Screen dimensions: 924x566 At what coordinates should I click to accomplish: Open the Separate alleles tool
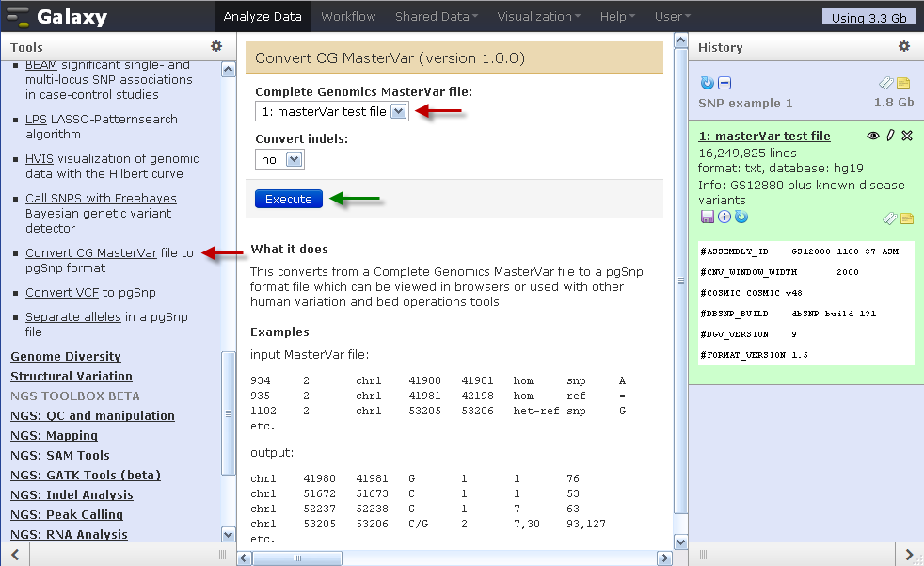pos(73,316)
